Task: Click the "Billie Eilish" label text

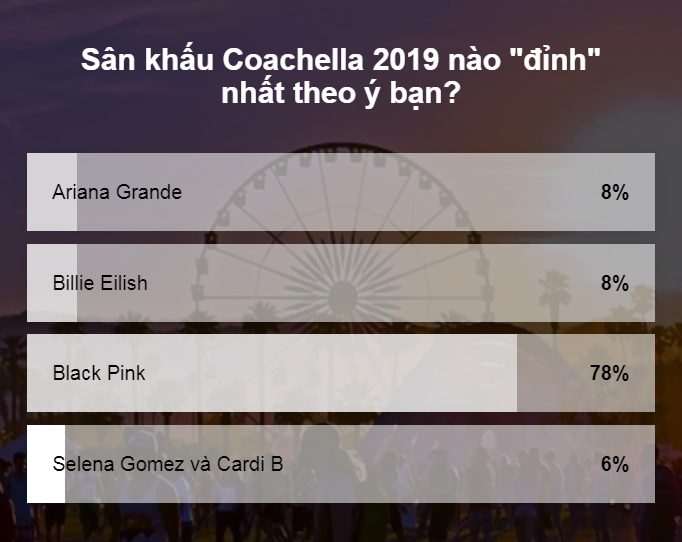Action: click(x=100, y=284)
